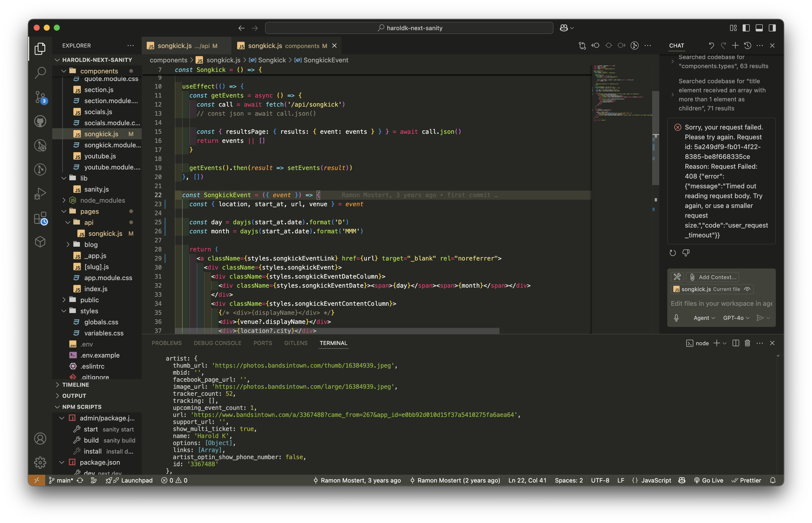Open the GPT-4o model dropdown
Viewport: 812px width, 523px height.
[736, 318]
